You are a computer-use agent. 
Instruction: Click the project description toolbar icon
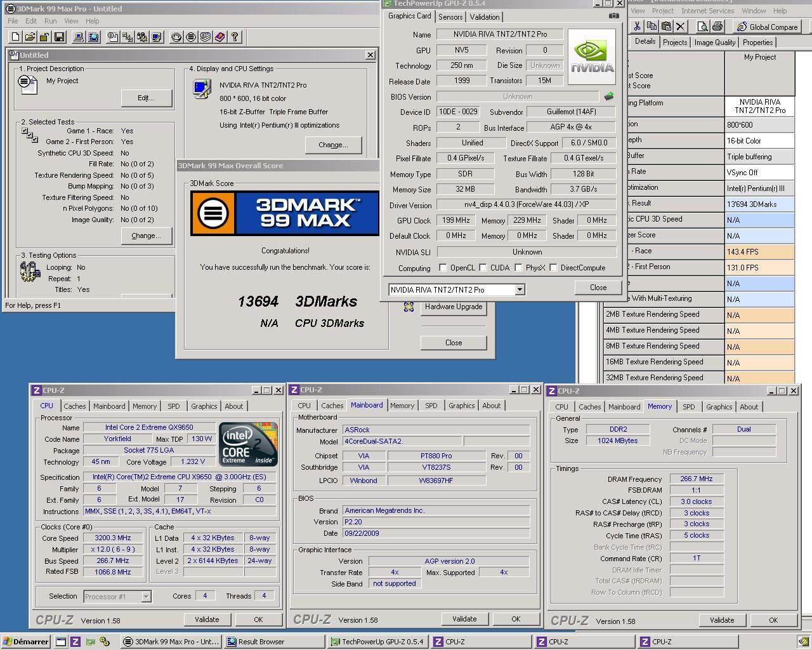coord(112,37)
